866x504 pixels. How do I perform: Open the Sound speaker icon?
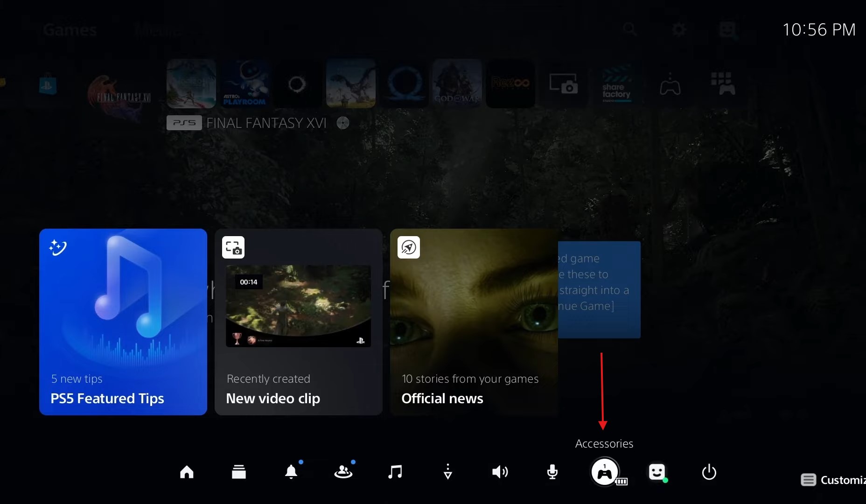[x=500, y=472]
